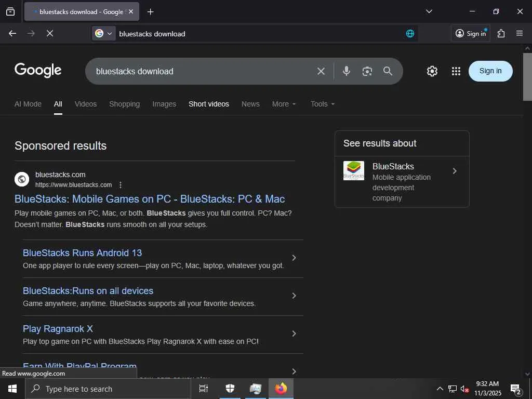This screenshot has width=532, height=399.
Task: Open a new browser tab
Action: click(x=150, y=12)
